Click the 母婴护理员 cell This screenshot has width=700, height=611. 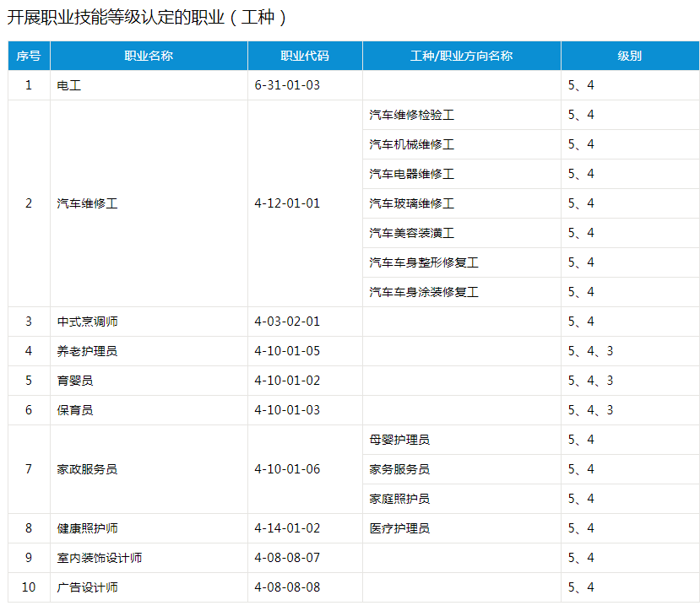[399, 440]
